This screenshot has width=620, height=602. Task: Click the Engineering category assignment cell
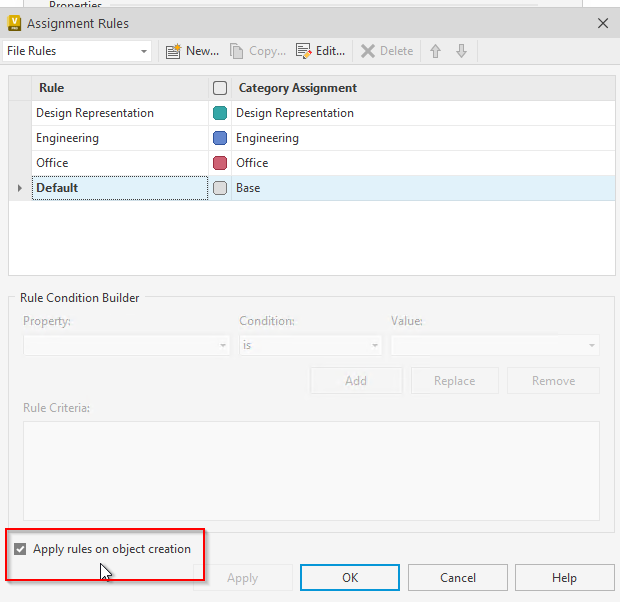pyautogui.click(x=423, y=138)
